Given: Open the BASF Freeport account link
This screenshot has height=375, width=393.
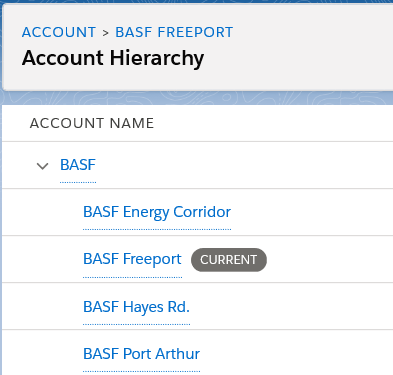Looking at the screenshot, I should tap(132, 259).
